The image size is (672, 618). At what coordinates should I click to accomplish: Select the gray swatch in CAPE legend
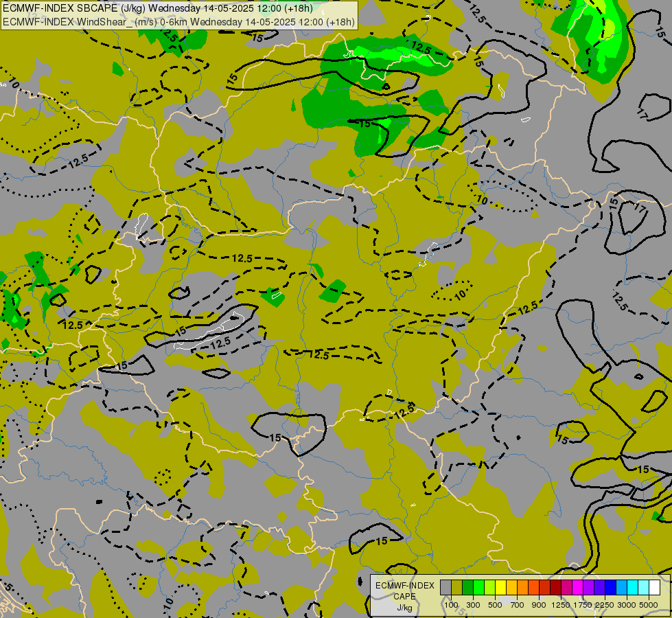[445, 587]
